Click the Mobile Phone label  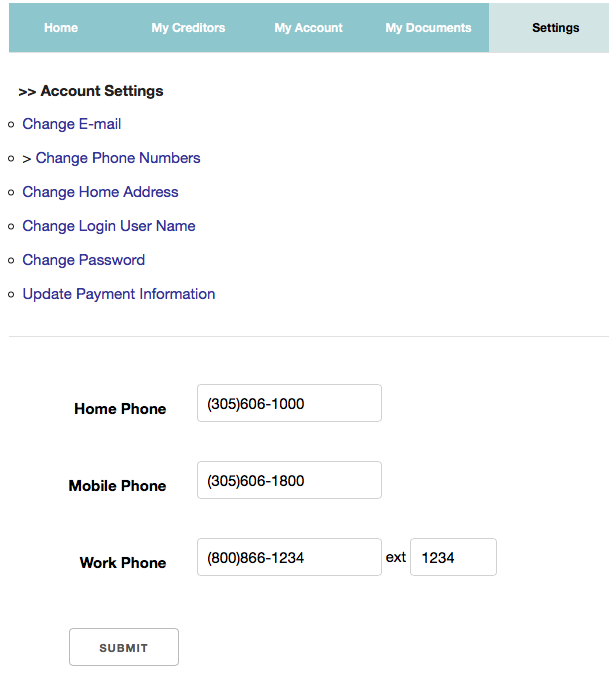pyautogui.click(x=117, y=486)
